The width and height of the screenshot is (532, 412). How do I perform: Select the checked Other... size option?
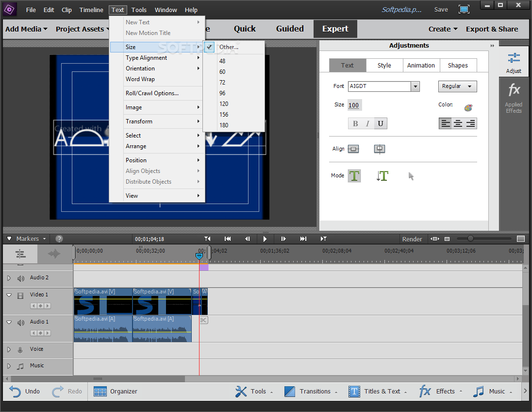tap(233, 47)
